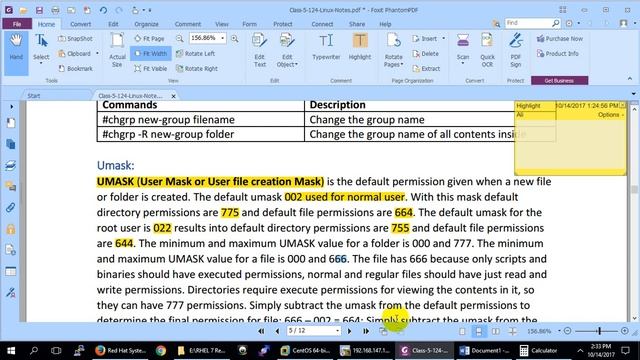Activate the Highlight tool
The width and height of the screenshot is (640, 360).
tap(360, 47)
